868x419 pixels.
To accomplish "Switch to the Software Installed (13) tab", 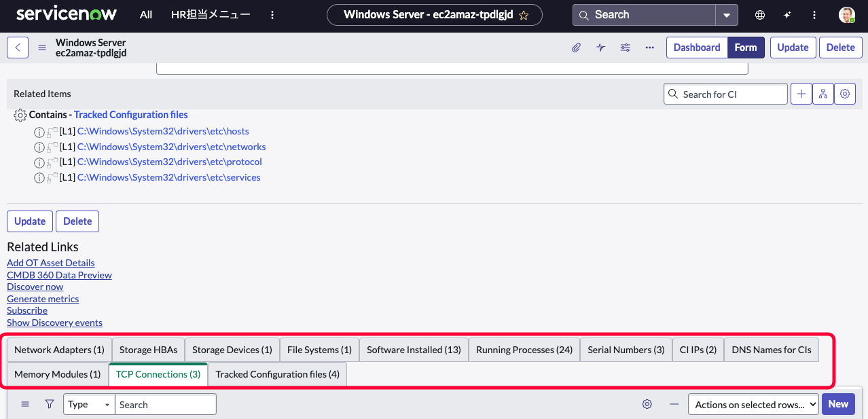I will 414,350.
